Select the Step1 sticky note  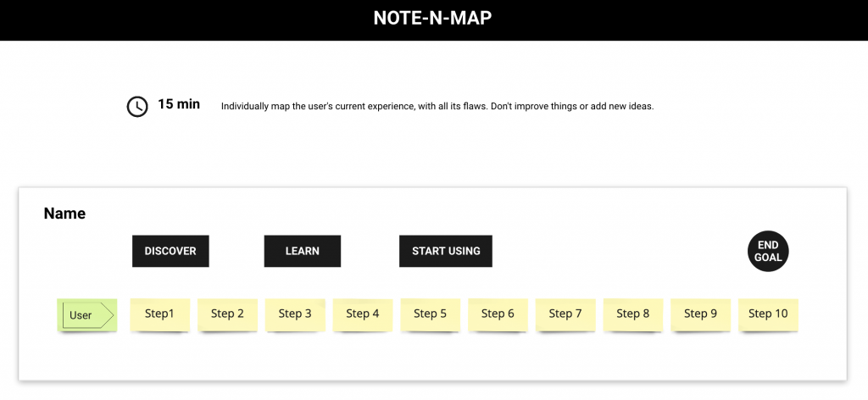(160, 314)
